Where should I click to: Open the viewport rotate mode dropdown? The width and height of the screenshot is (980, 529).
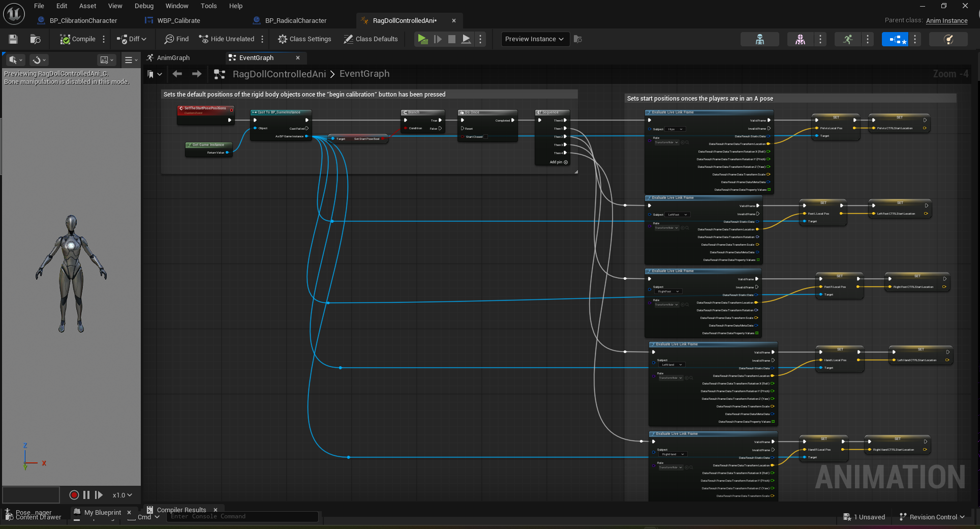pyautogui.click(x=39, y=60)
